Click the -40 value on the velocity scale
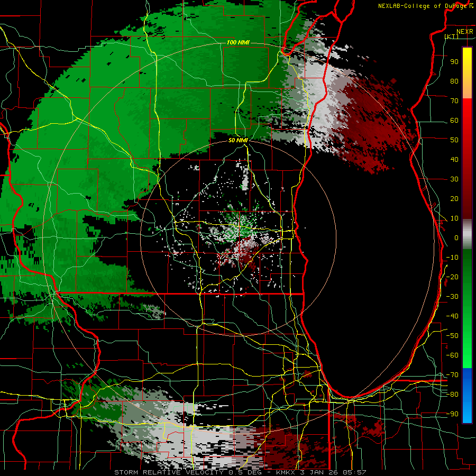476x476 pixels. 452,316
